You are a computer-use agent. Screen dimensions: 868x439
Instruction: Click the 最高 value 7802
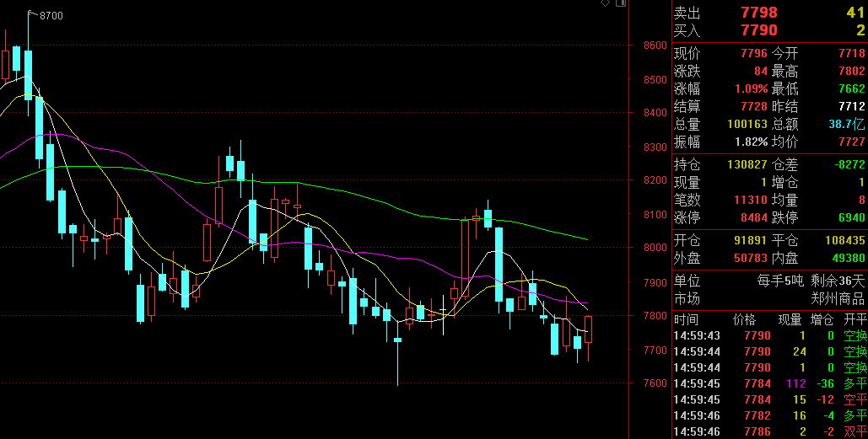(851, 71)
